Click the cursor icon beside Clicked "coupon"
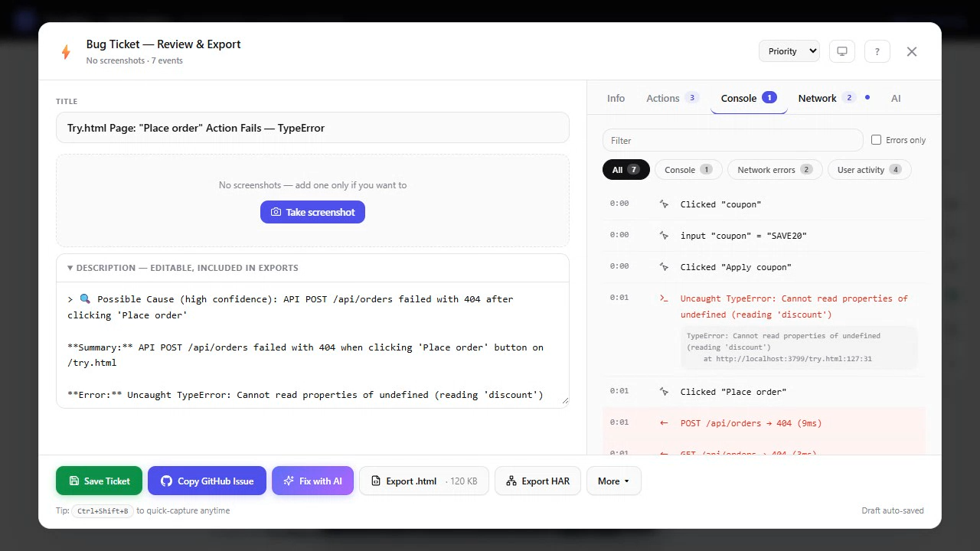The image size is (980, 551). 664,204
